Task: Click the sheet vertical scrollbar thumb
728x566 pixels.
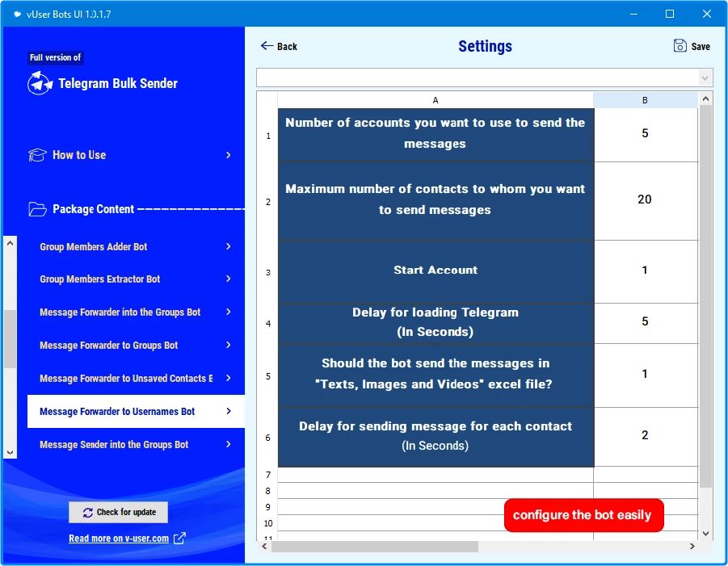Action: coord(705,296)
